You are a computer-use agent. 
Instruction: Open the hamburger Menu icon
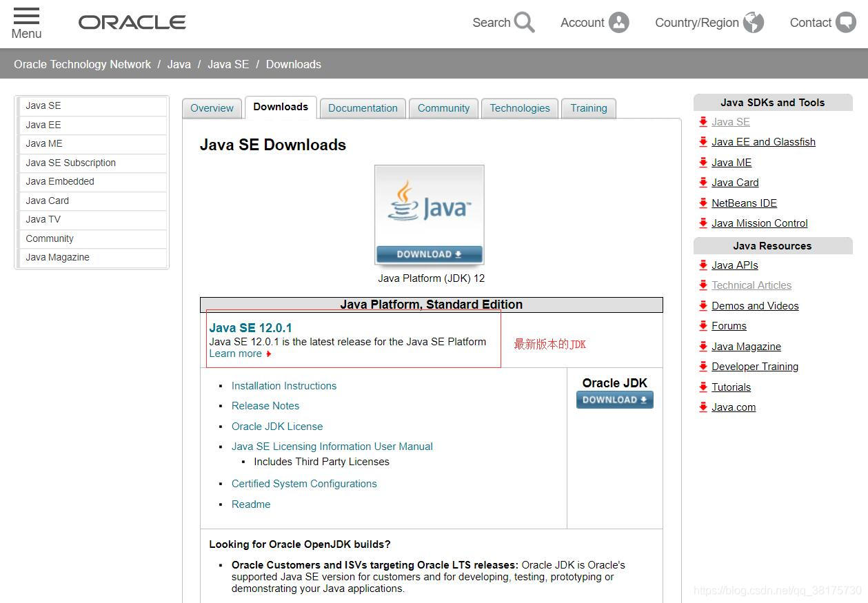pyautogui.click(x=26, y=16)
